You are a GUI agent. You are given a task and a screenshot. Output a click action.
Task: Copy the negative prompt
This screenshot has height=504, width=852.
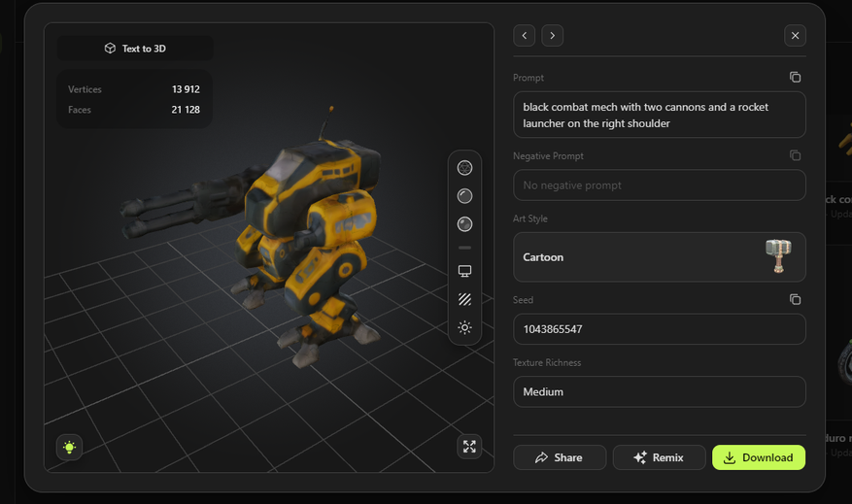pos(795,155)
